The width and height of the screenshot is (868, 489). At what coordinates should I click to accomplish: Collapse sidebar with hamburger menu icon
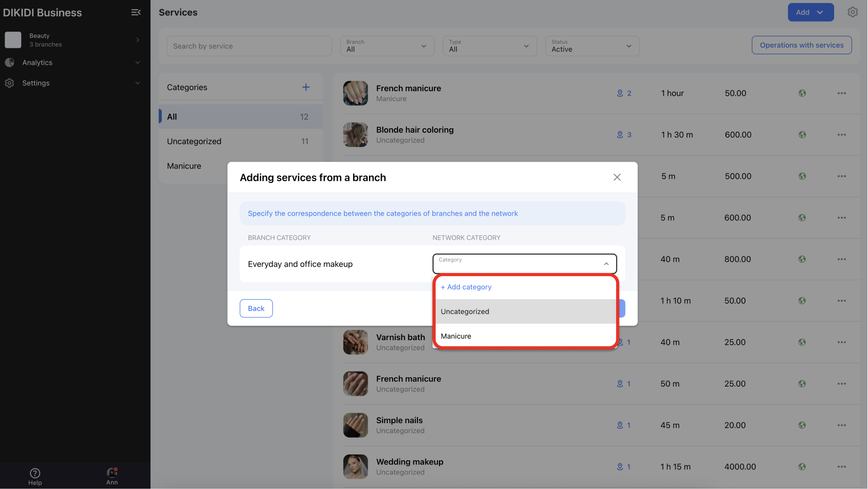(x=136, y=12)
